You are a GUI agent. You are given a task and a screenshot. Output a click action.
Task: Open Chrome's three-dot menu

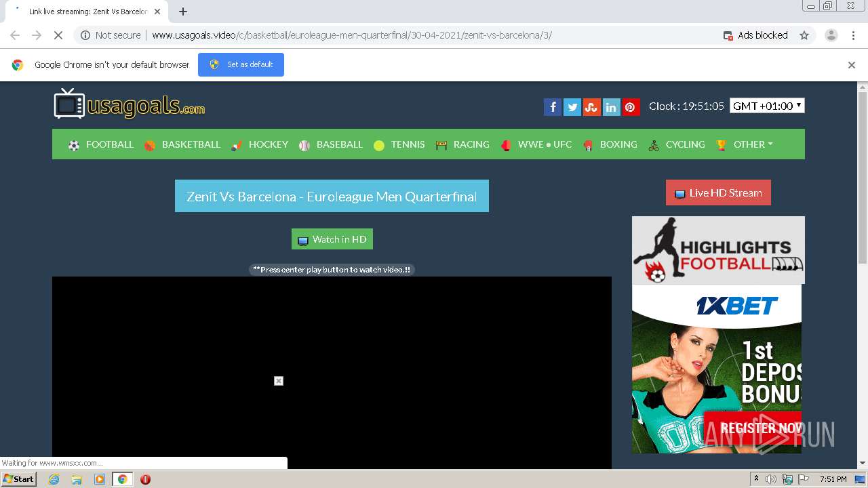pos(853,35)
